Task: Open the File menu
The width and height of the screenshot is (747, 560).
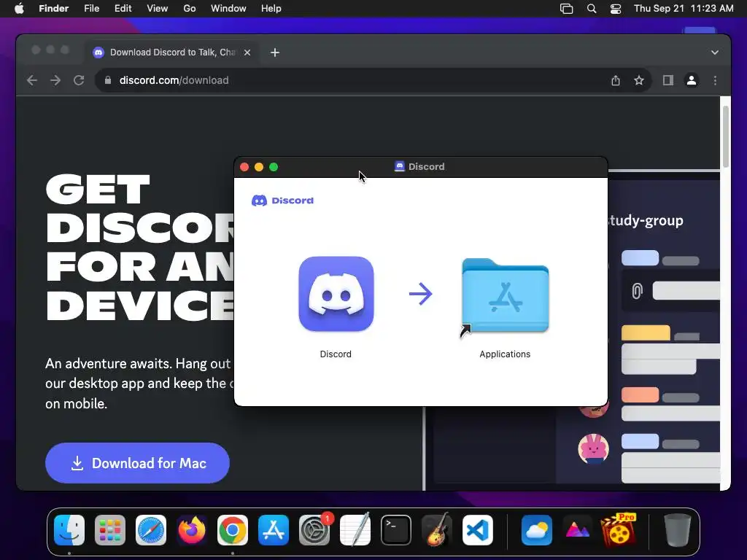Action: [x=91, y=9]
